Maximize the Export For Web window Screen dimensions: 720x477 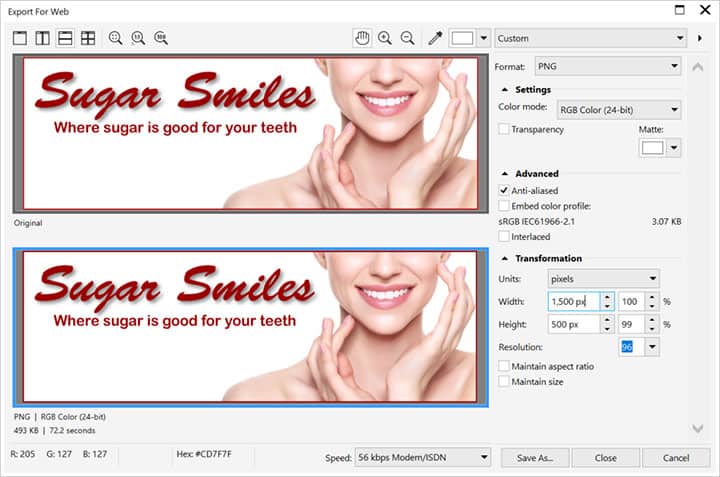click(680, 10)
